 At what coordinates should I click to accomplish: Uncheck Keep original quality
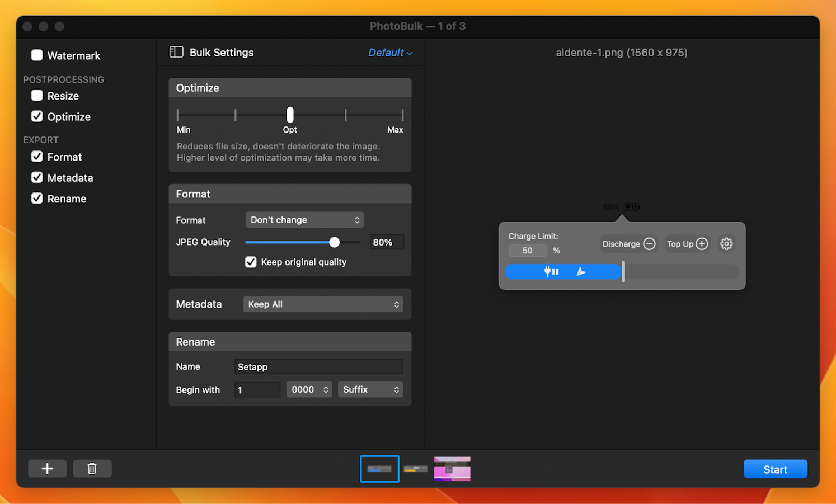[x=250, y=262]
